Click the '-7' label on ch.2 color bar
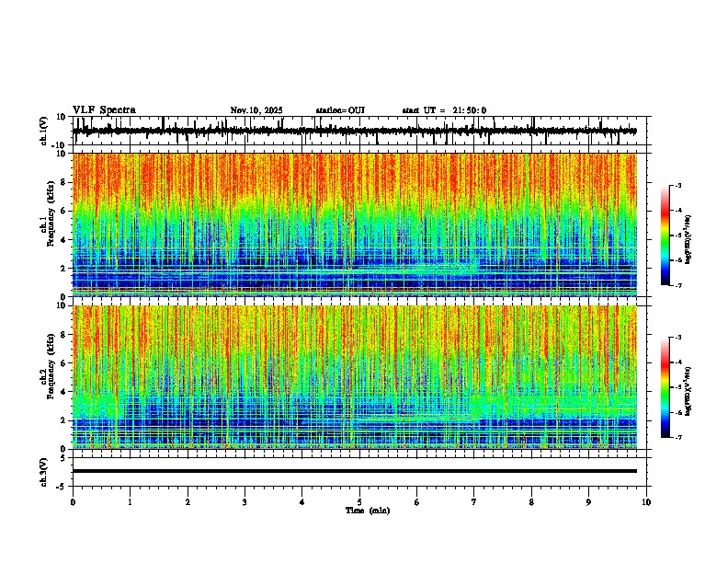Viewport: 728px width, 563px height. pos(677,437)
